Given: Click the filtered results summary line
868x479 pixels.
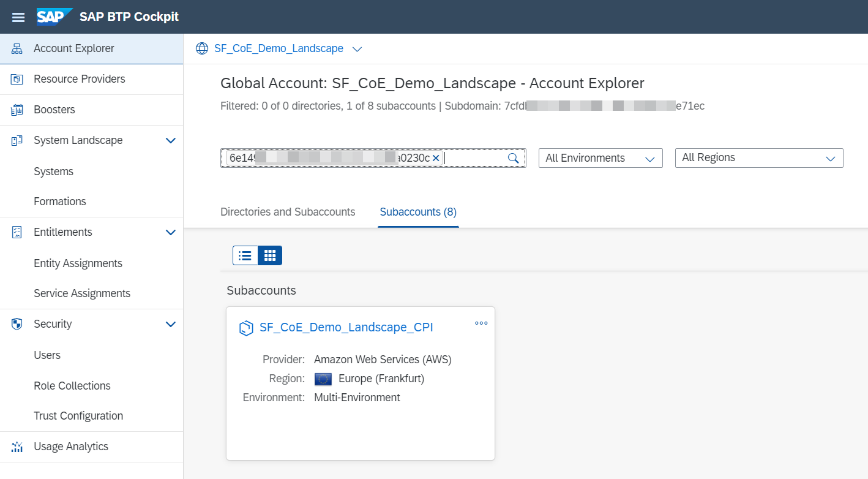Looking at the screenshot, I should coord(462,106).
